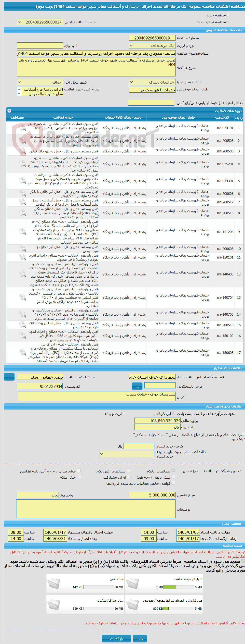Open the نوع برگزاری dropdown

pyautogui.click(x=152, y=46)
